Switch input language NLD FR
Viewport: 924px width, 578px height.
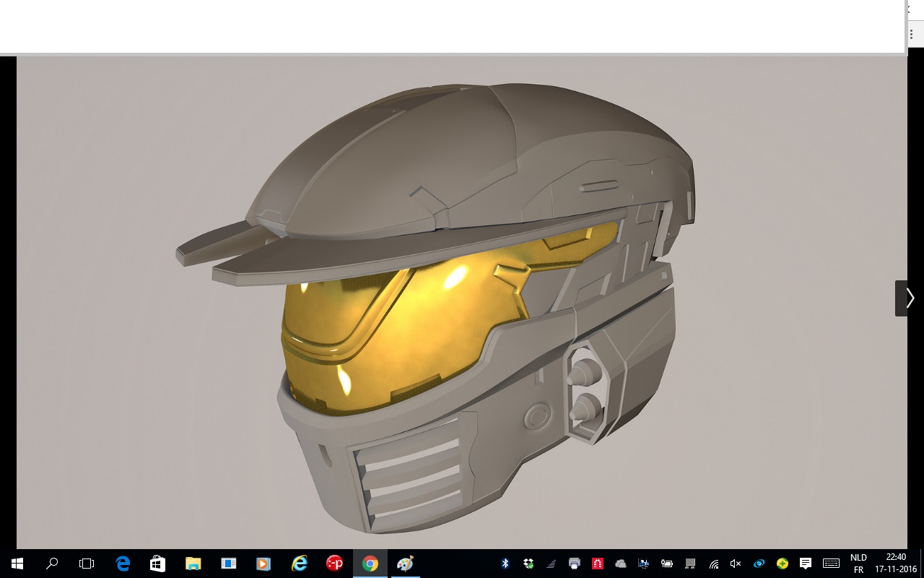point(858,564)
